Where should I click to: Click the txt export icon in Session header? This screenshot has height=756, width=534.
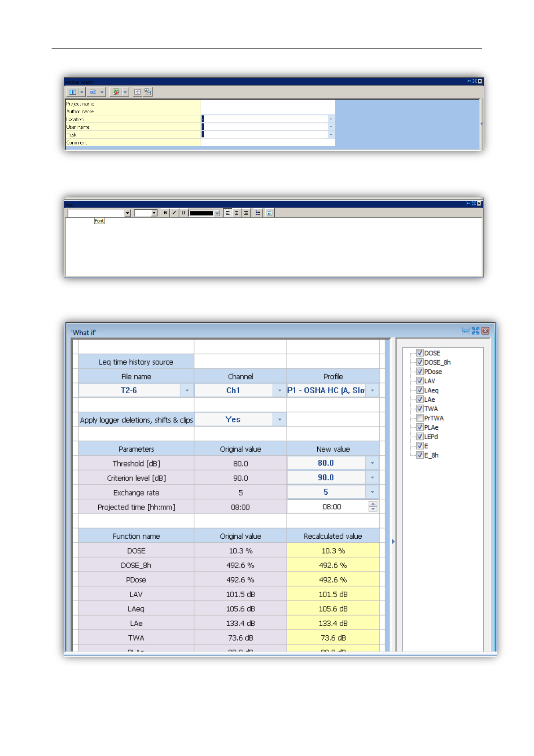(93, 92)
